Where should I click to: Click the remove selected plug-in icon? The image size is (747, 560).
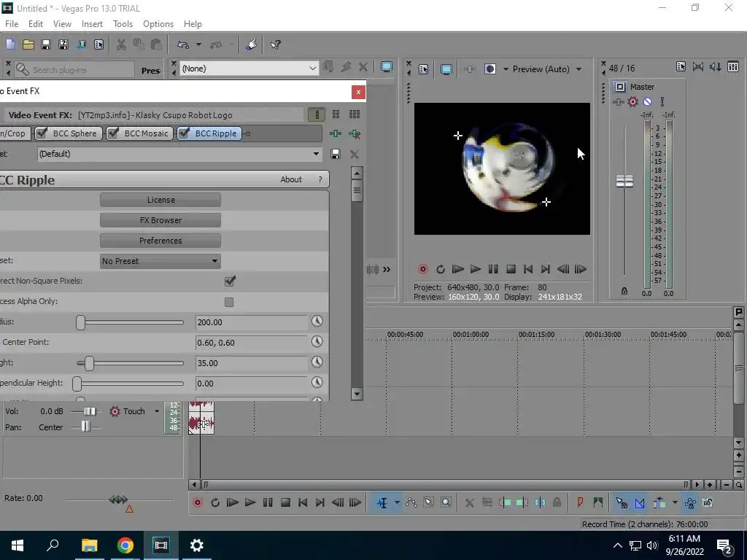tap(354, 134)
